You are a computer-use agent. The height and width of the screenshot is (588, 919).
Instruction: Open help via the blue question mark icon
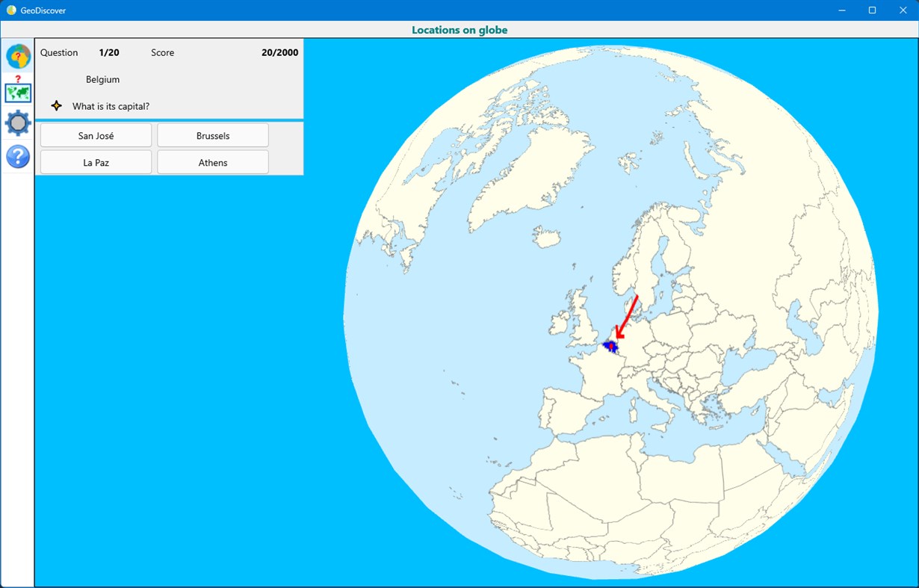[x=17, y=156]
